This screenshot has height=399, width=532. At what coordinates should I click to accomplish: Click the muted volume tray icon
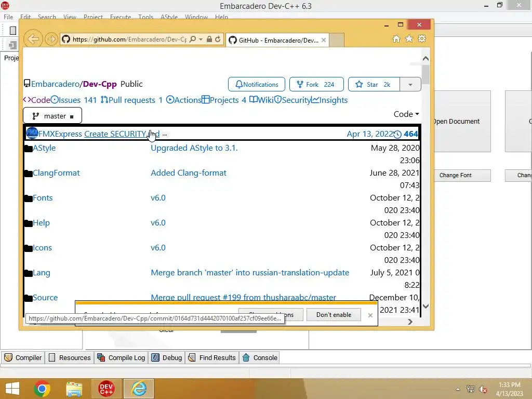483,389
